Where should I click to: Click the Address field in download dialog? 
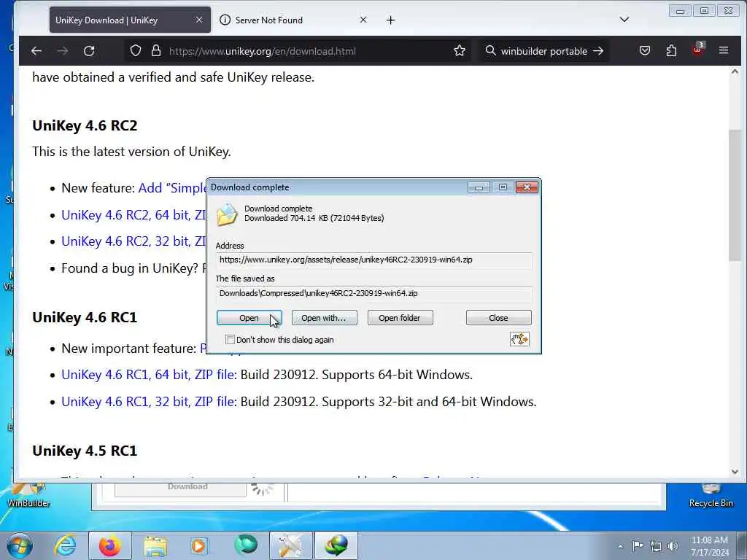(x=374, y=260)
